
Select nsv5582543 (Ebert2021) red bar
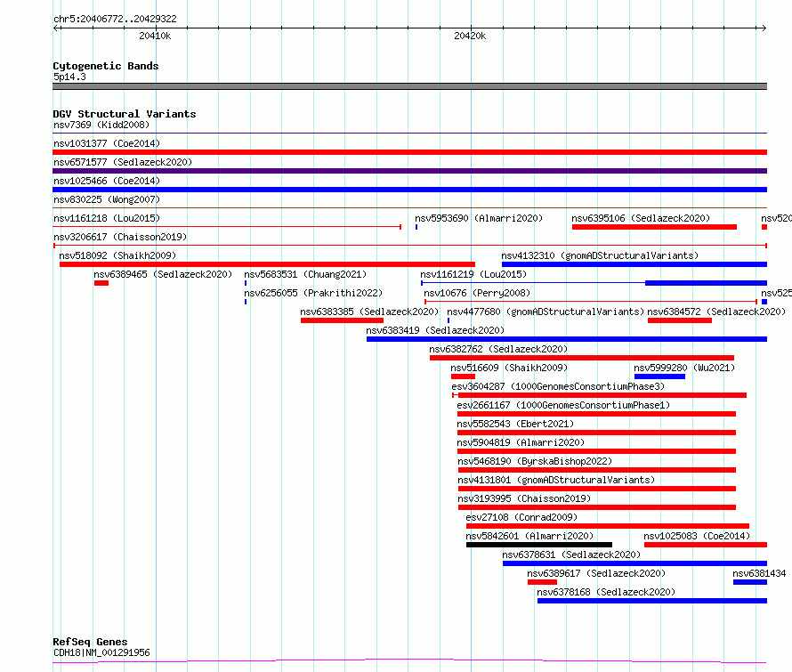point(596,433)
